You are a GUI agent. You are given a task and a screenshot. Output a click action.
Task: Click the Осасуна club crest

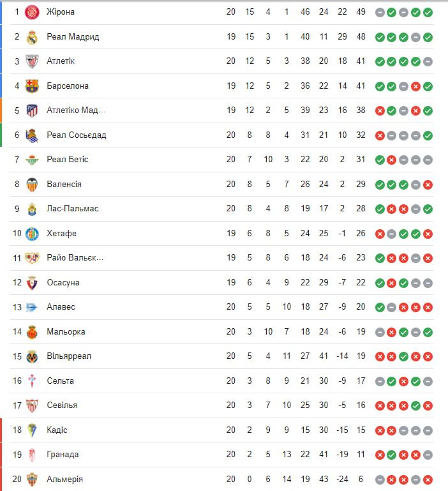pos(32,283)
